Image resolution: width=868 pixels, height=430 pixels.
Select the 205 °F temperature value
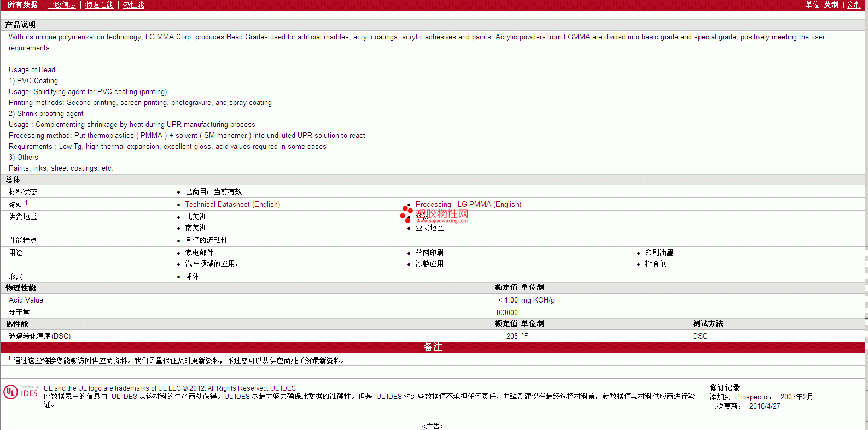point(517,336)
